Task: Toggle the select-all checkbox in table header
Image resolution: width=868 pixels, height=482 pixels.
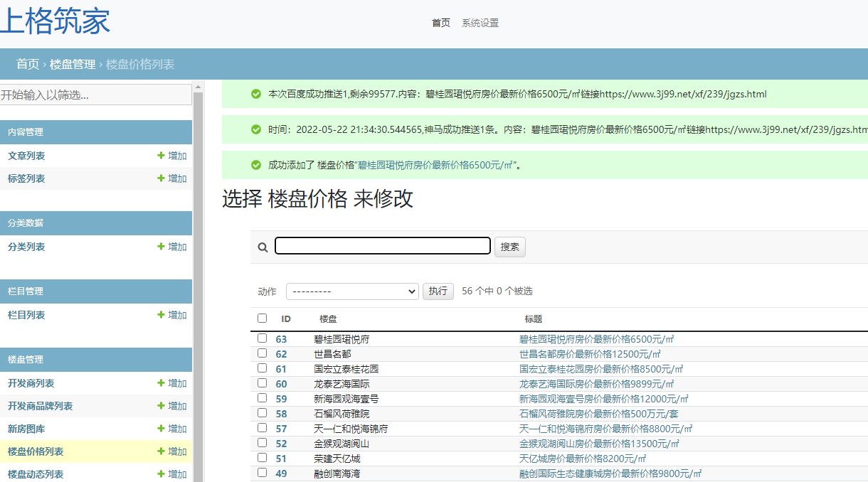Action: coord(263,318)
